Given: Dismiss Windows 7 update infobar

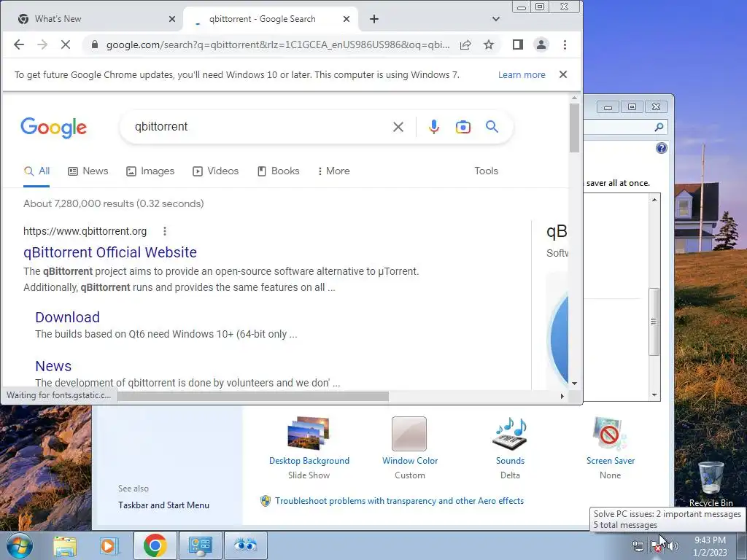Looking at the screenshot, I should pyautogui.click(x=563, y=75).
